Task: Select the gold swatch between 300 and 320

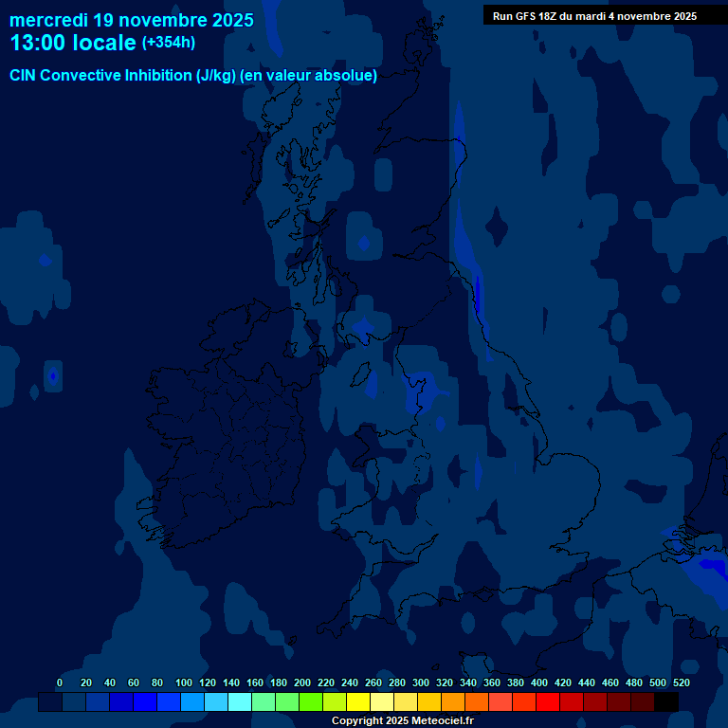Action: 429,701
